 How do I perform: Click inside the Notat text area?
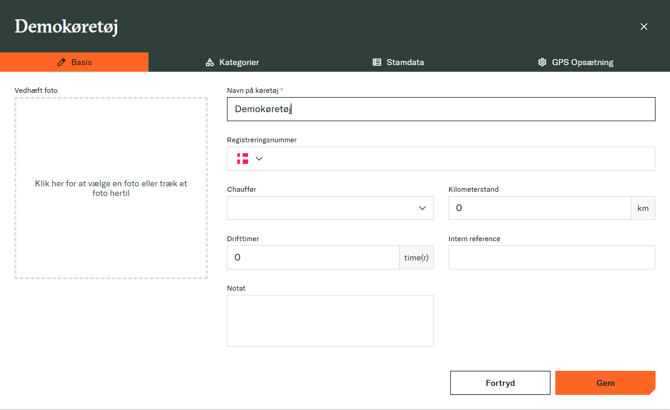[330, 320]
